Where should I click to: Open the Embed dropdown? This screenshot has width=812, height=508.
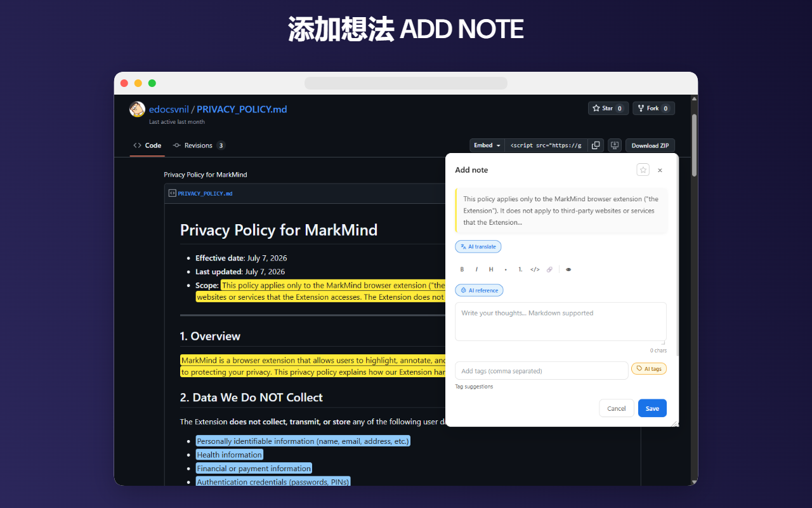click(487, 145)
